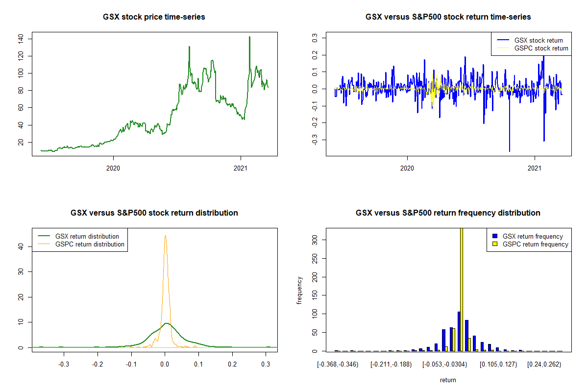Click the 2020 tick label under the price chart
The image size is (588, 392).
tap(114, 166)
